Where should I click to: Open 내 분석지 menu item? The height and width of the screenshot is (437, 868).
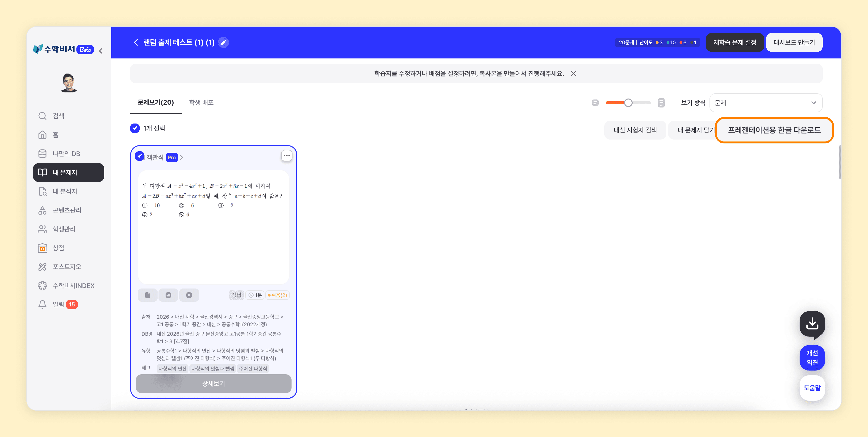(68, 191)
